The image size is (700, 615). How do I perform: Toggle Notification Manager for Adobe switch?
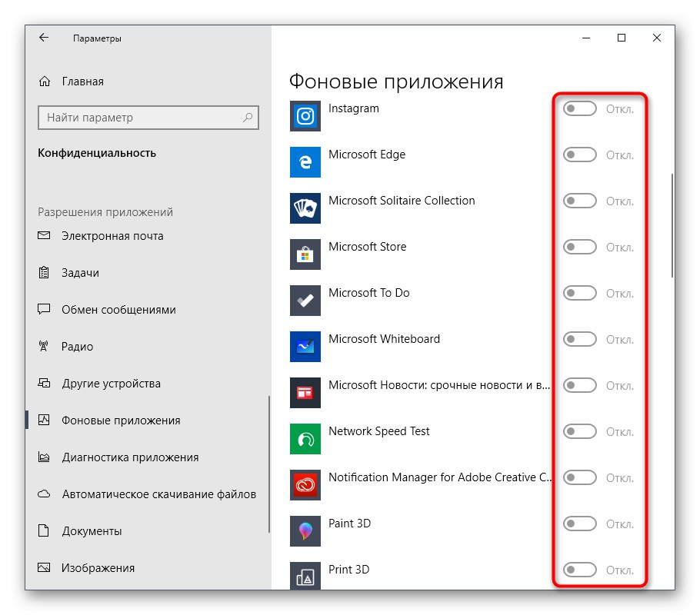pyautogui.click(x=579, y=477)
